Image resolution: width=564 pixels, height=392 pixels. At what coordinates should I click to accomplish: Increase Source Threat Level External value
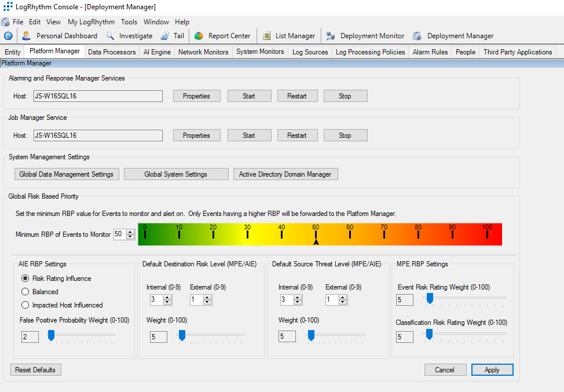pyautogui.click(x=343, y=297)
